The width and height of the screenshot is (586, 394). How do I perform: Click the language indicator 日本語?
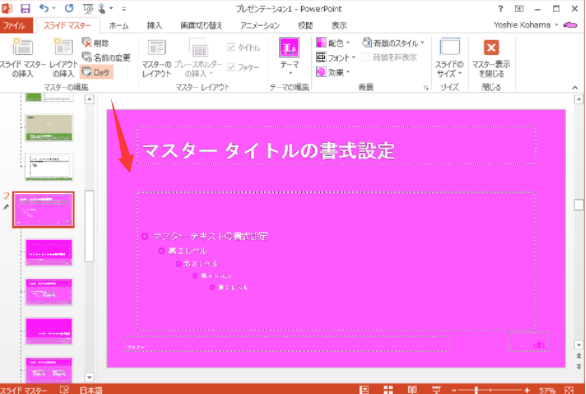[91, 390]
